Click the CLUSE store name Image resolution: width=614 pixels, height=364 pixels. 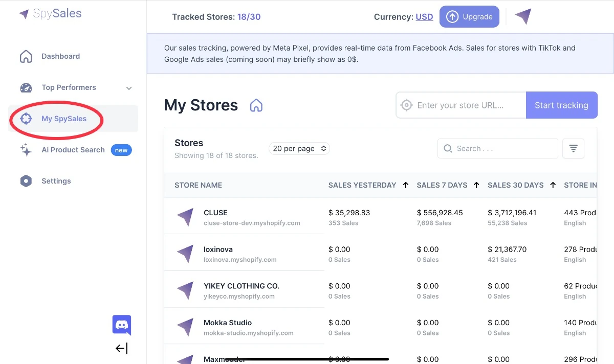pos(215,213)
